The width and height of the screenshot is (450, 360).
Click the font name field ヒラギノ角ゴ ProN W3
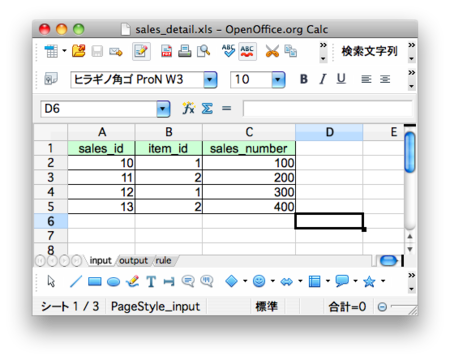(x=137, y=80)
